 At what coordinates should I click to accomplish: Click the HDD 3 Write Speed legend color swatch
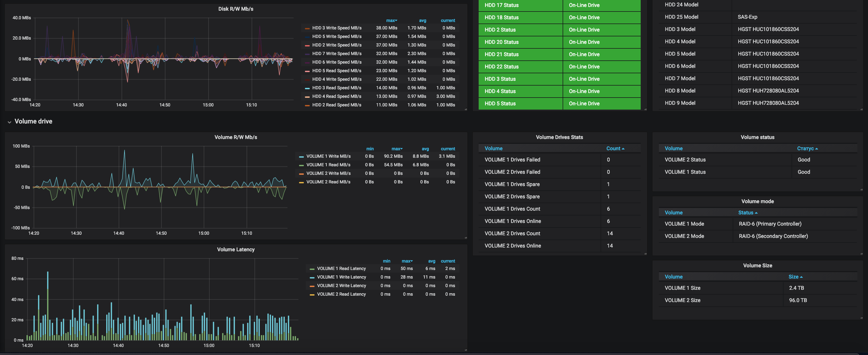pyautogui.click(x=307, y=28)
